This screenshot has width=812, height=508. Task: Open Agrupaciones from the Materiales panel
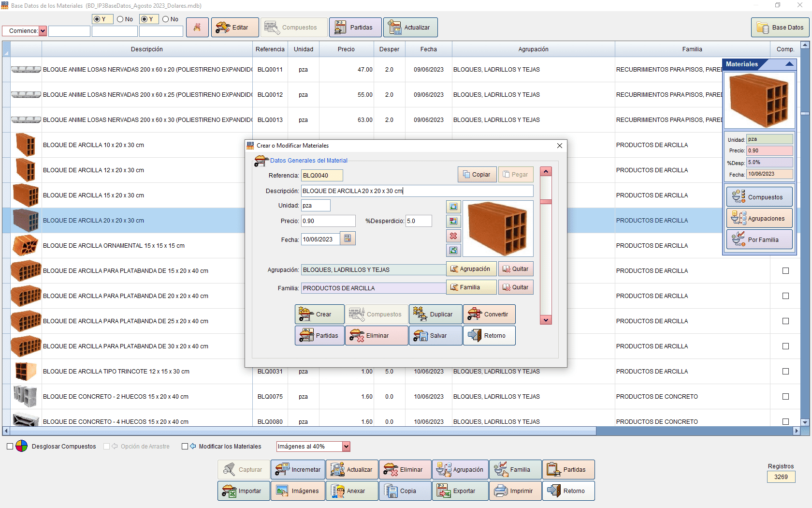pos(759,218)
